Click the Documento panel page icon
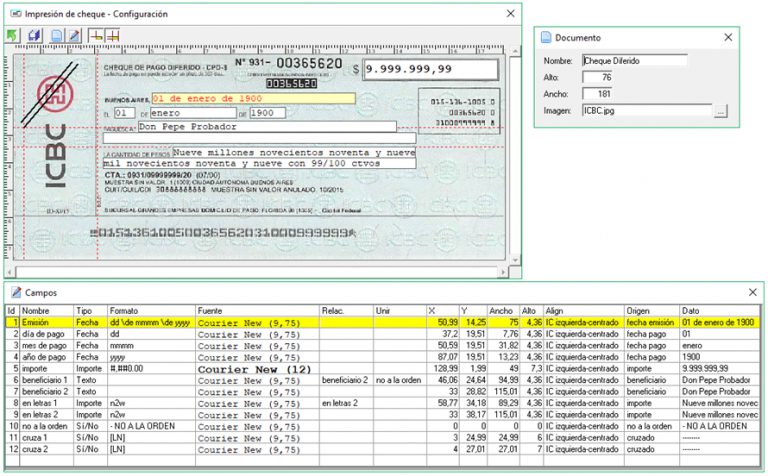This screenshot has width=768, height=476. pyautogui.click(x=546, y=37)
